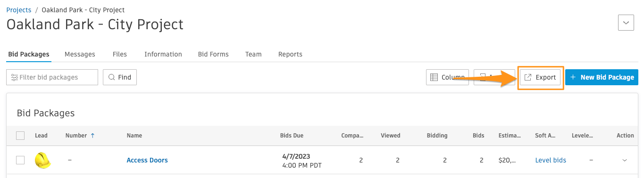Click the Find magnifier icon
The image size is (644, 178).
click(112, 77)
